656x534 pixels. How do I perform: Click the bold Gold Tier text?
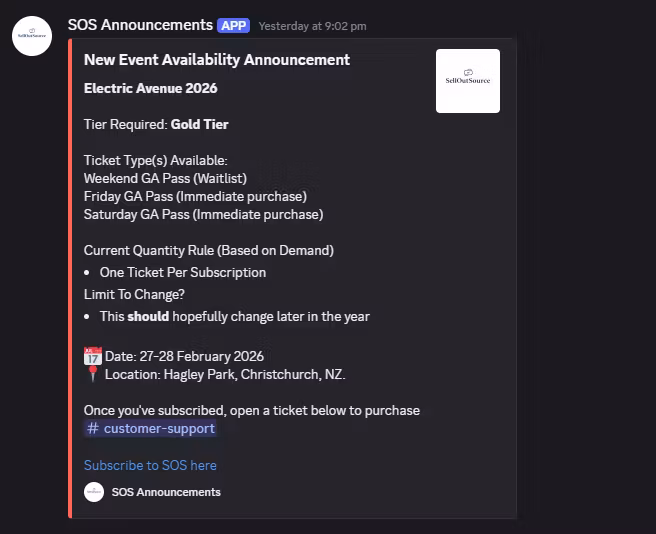pyautogui.click(x=199, y=125)
